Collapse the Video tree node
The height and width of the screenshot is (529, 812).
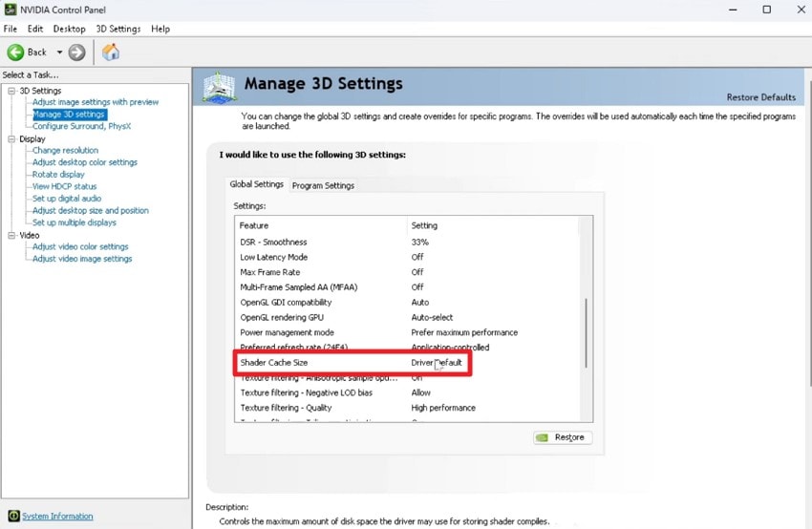click(x=11, y=235)
